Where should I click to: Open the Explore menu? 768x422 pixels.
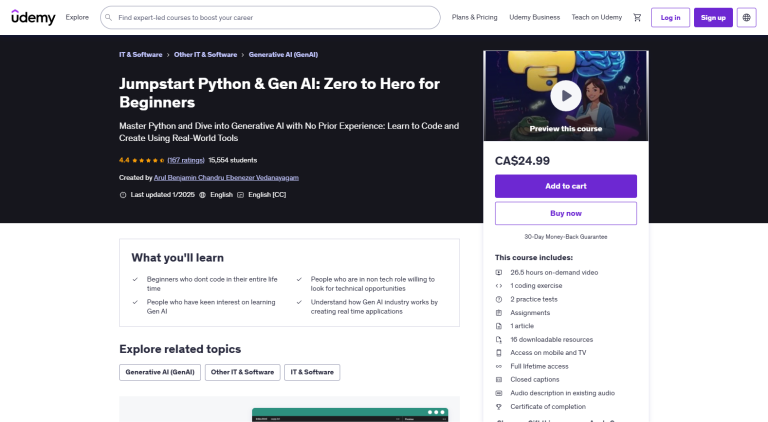[x=77, y=18]
